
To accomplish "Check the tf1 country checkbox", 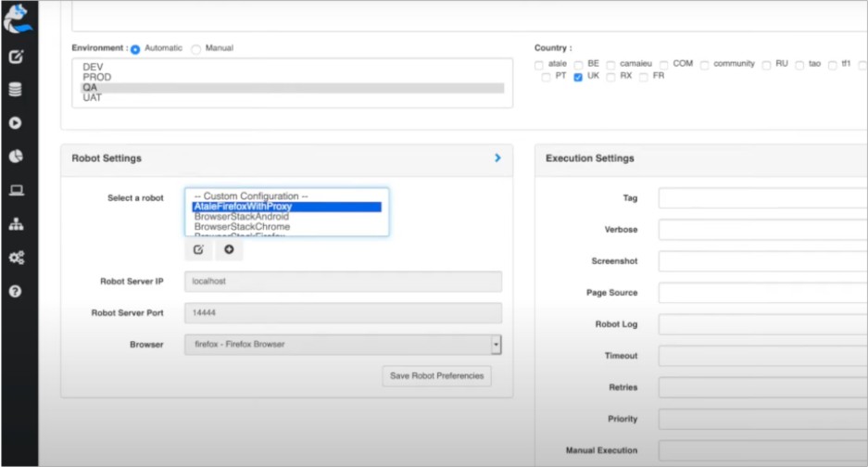I will [833, 65].
